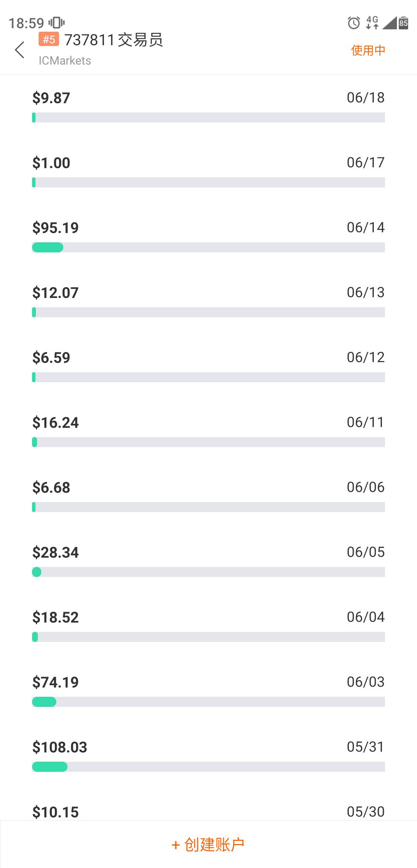Select the $9.87 entry amount

pos(51,98)
